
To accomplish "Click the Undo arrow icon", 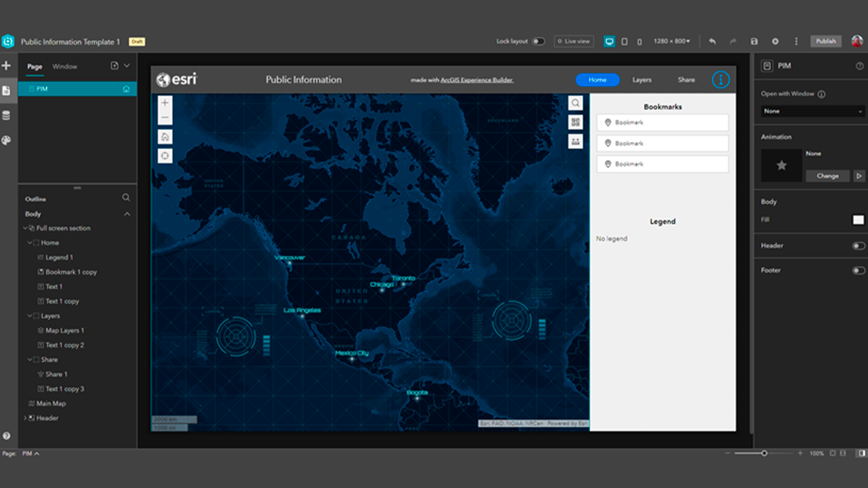I will click(x=712, y=42).
